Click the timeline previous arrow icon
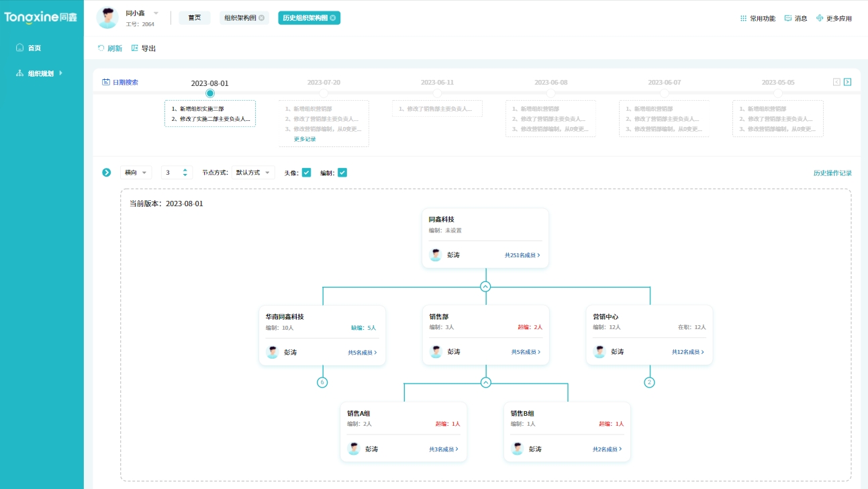The height and width of the screenshot is (489, 868). (x=836, y=82)
